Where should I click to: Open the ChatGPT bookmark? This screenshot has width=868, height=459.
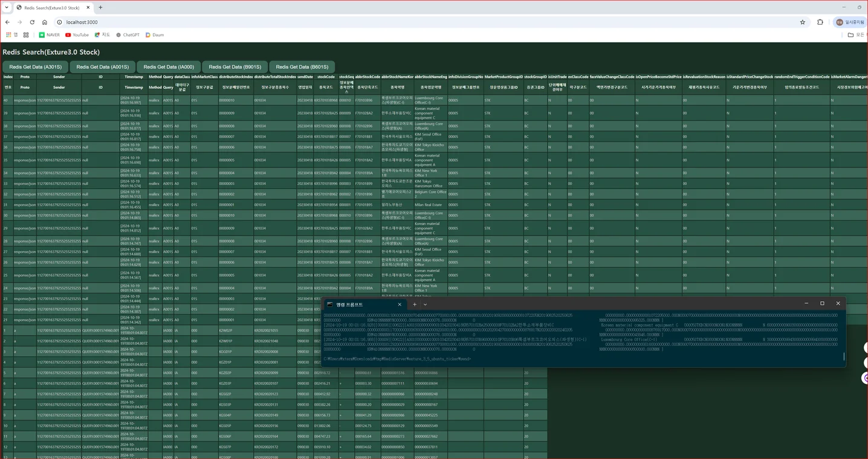[128, 35]
